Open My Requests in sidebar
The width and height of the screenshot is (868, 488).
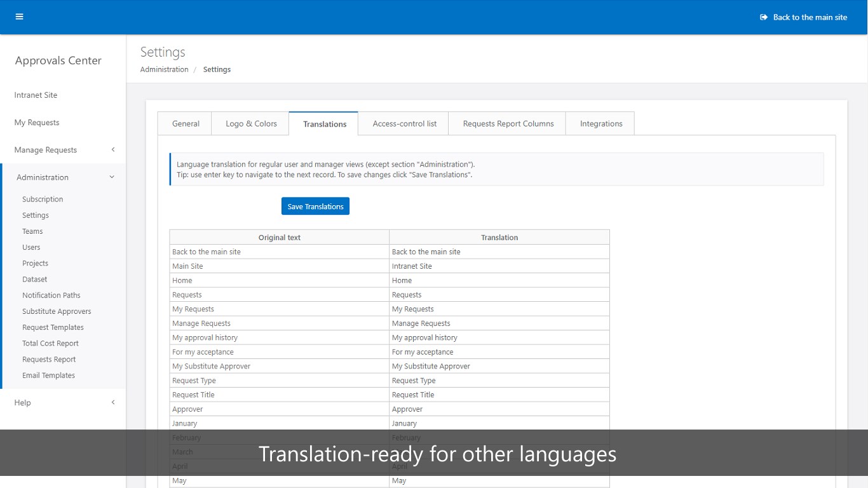37,122
